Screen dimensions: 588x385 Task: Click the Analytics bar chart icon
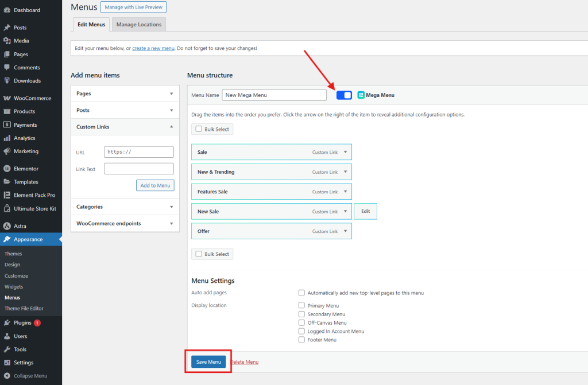coord(7,138)
